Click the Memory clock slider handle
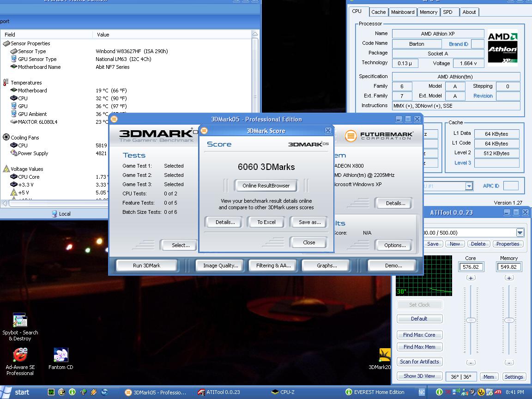This screenshot has width=532, height=399. pos(509,320)
